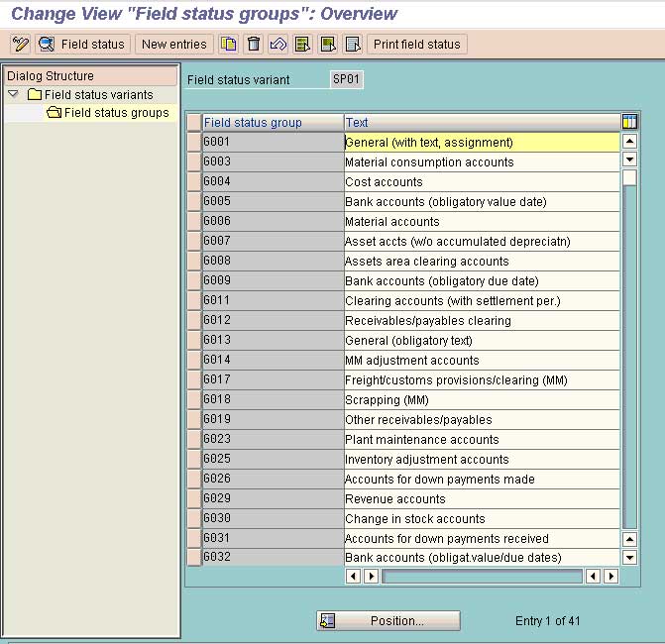Click the Select all icon
665x644 pixels.
coord(303,45)
